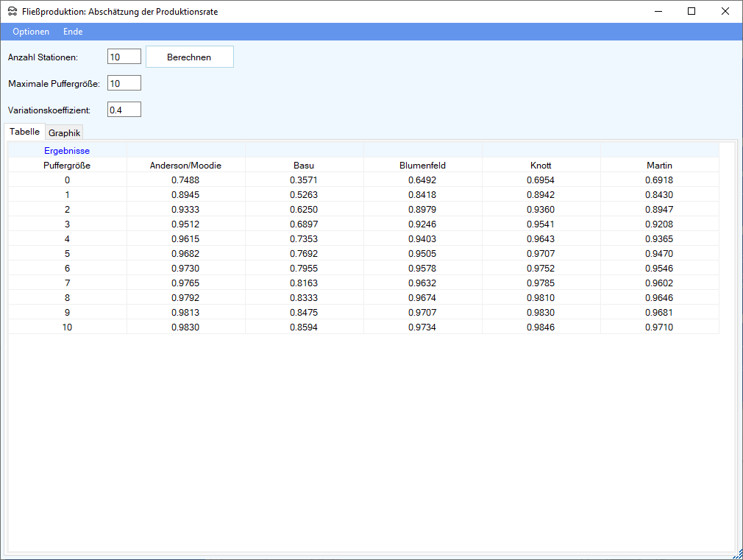Close the Fließproduktion window
The height and width of the screenshot is (560, 743).
725,11
